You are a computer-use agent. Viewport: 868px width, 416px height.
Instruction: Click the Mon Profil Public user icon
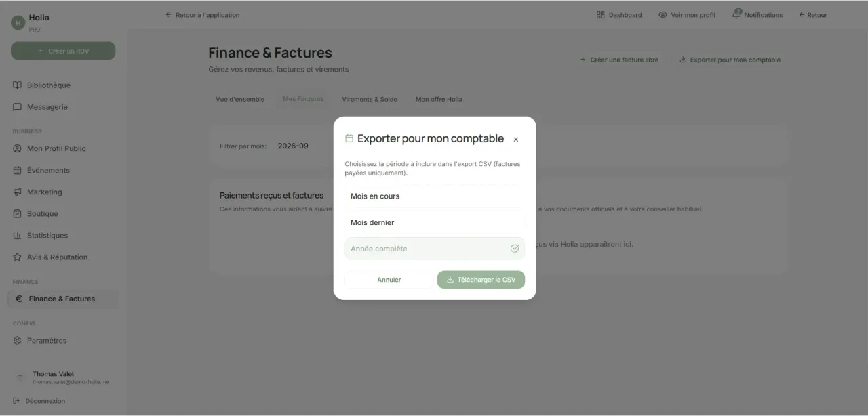click(x=18, y=148)
